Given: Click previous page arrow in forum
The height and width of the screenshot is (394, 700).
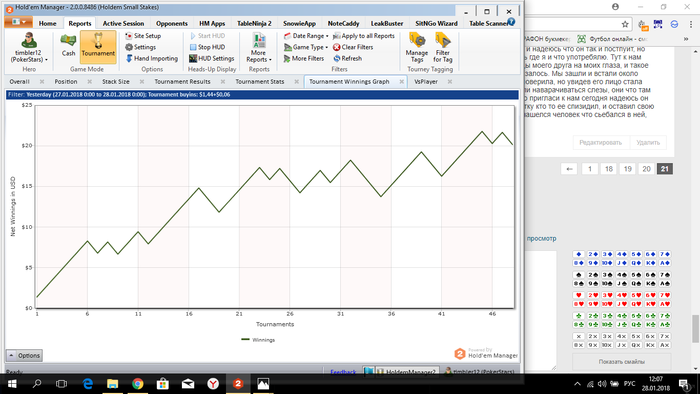Looking at the screenshot, I should click(x=569, y=169).
